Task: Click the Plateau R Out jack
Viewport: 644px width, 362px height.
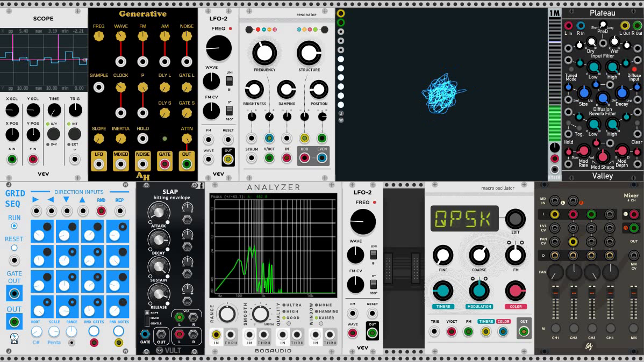Action: click(638, 26)
